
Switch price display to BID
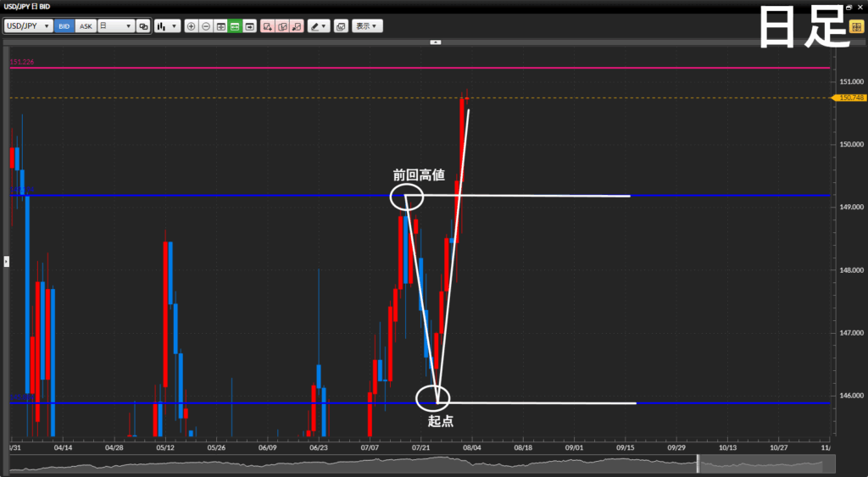(64, 26)
